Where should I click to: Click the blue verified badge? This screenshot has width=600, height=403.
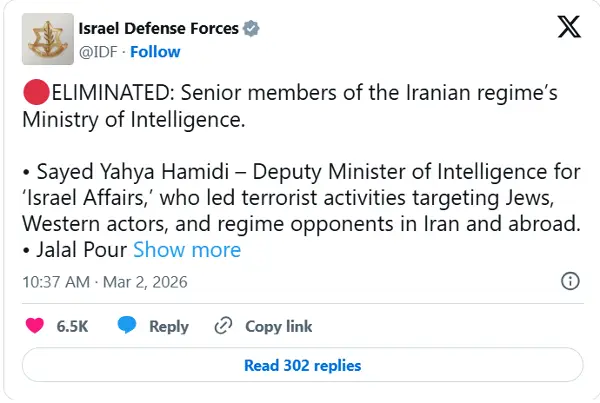tap(251, 28)
